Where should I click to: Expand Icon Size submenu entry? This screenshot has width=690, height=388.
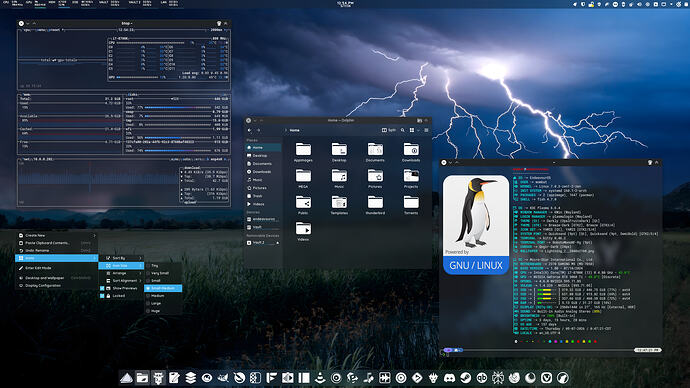(121, 266)
